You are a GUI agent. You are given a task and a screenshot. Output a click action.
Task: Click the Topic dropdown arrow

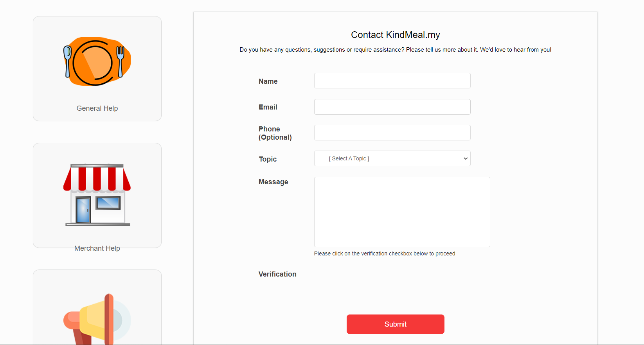click(466, 158)
